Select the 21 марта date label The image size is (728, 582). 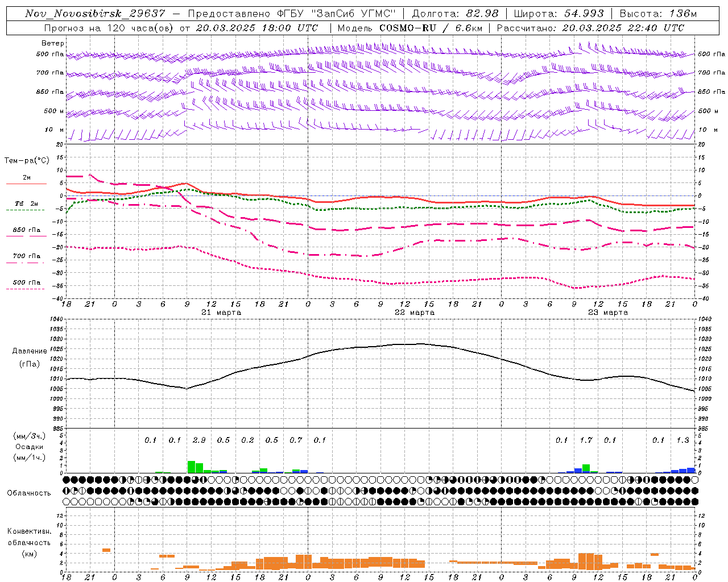point(221,313)
